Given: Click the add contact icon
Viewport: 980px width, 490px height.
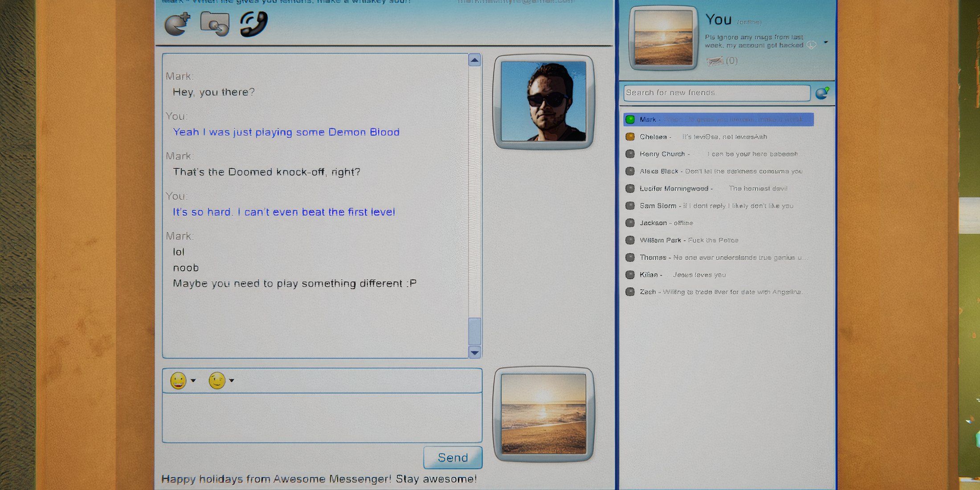Looking at the screenshot, I should pos(177,24).
